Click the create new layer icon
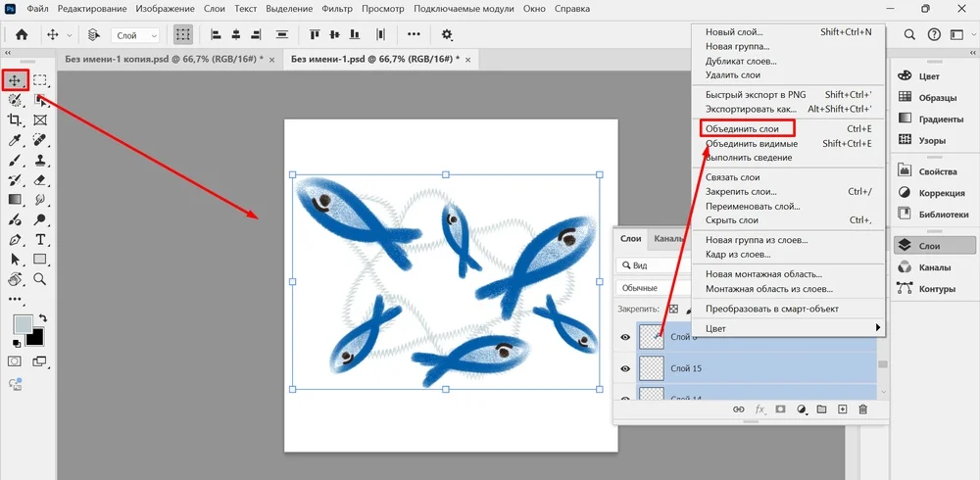The image size is (980, 480). tap(842, 409)
